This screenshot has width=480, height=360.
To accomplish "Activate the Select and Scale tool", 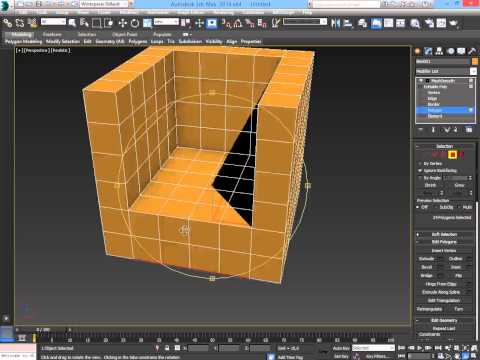I will (x=147, y=23).
